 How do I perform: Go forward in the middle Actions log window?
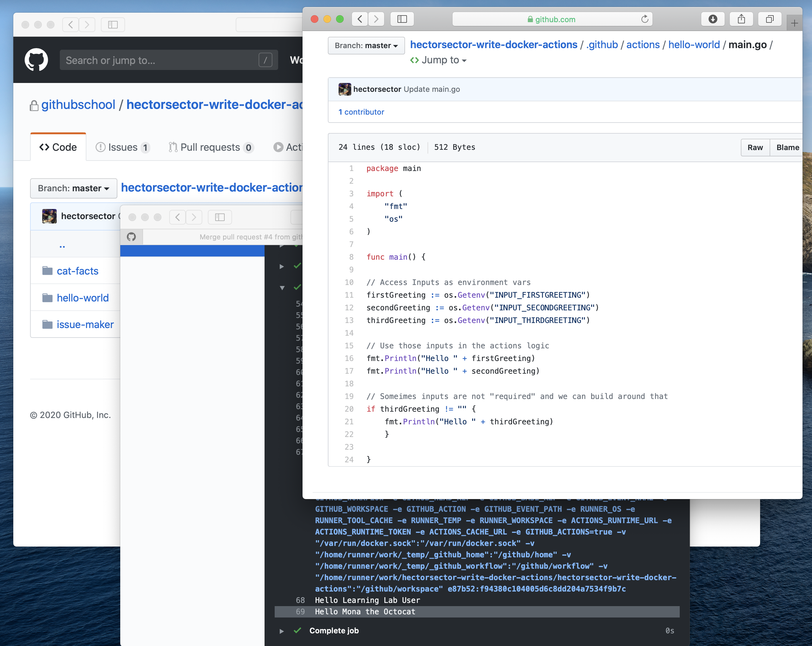[194, 217]
